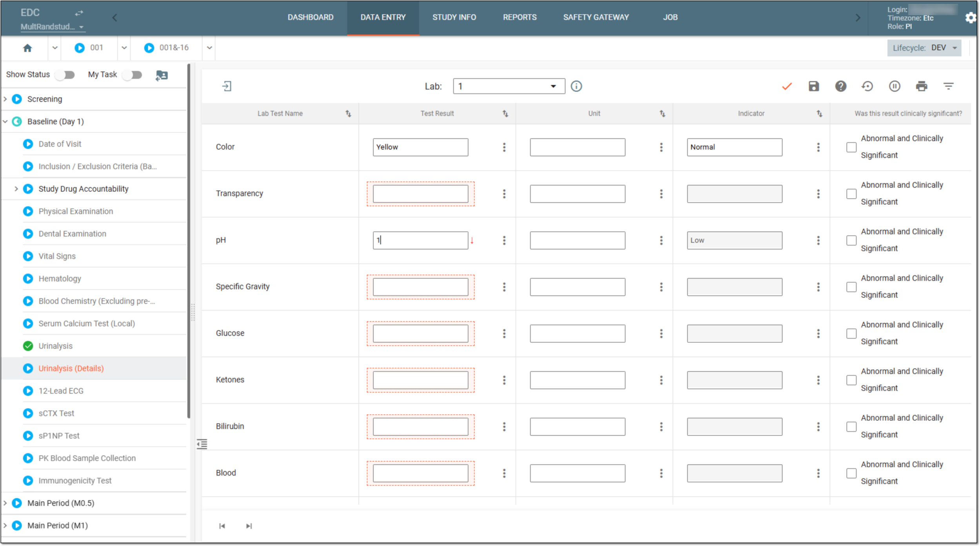Check clinically significant box for Bilirubin
980x546 pixels.
851,427
